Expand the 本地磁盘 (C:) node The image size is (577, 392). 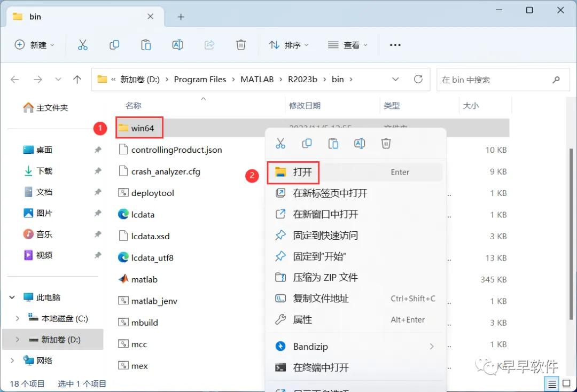(x=17, y=318)
